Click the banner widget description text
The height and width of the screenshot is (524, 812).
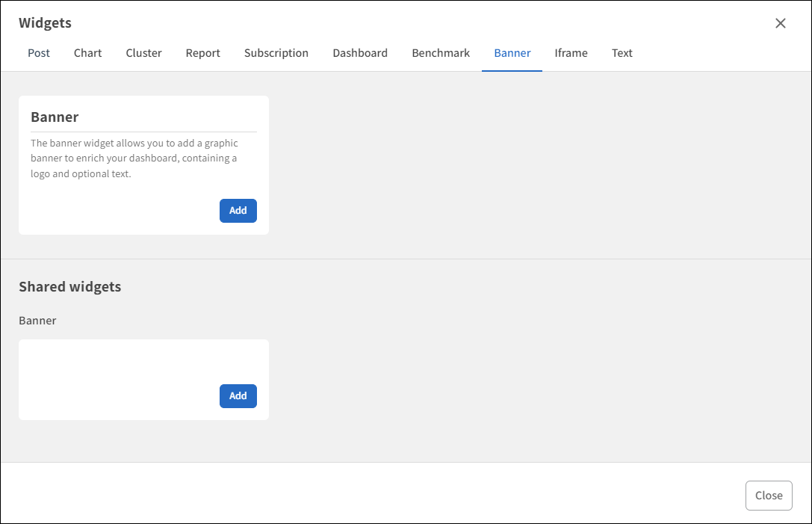click(134, 158)
